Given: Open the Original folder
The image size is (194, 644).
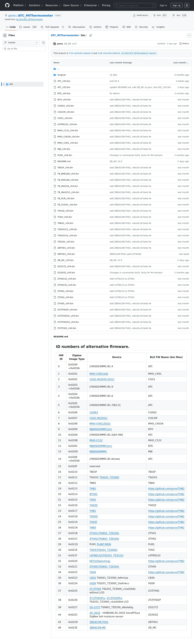Looking at the screenshot, I should 61,75.
